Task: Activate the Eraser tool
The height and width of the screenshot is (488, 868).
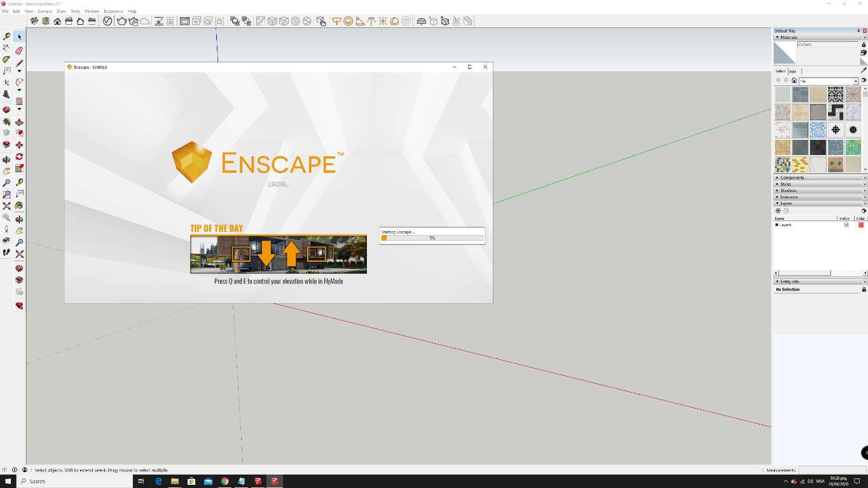Action: pos(19,50)
